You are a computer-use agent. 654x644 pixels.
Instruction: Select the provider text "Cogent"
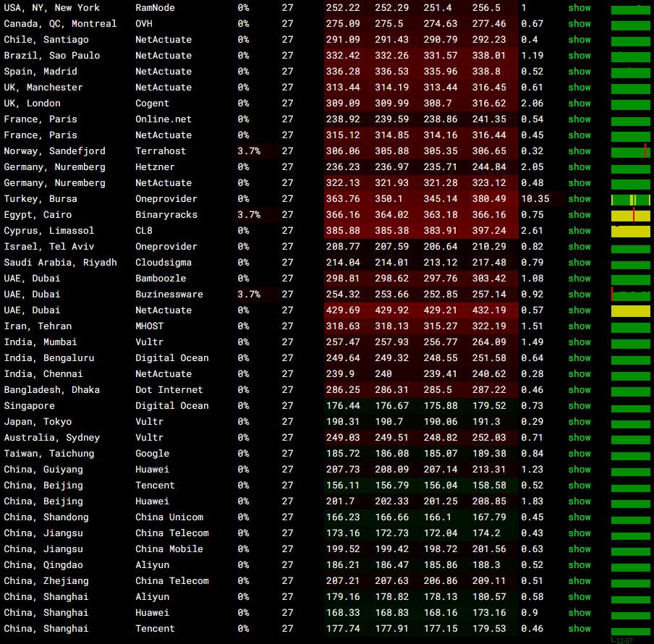[x=152, y=103]
